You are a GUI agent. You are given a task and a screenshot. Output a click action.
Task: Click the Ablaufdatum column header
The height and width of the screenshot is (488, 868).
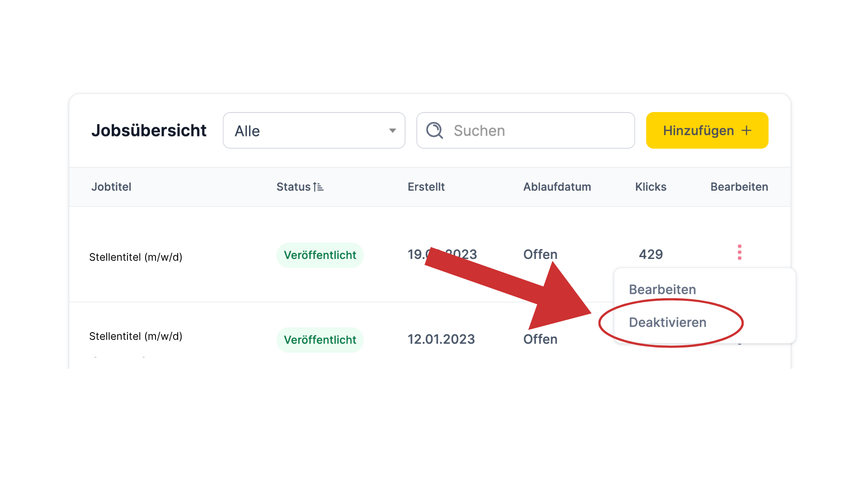point(557,187)
